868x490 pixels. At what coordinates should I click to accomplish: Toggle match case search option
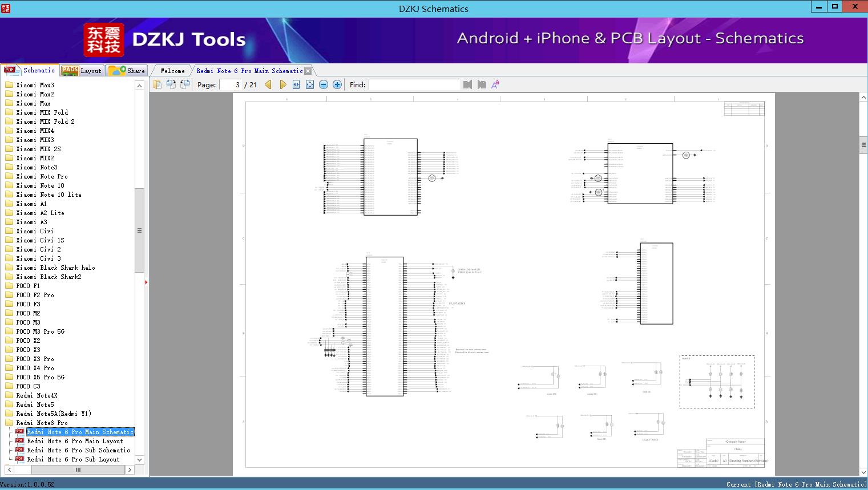coord(495,84)
